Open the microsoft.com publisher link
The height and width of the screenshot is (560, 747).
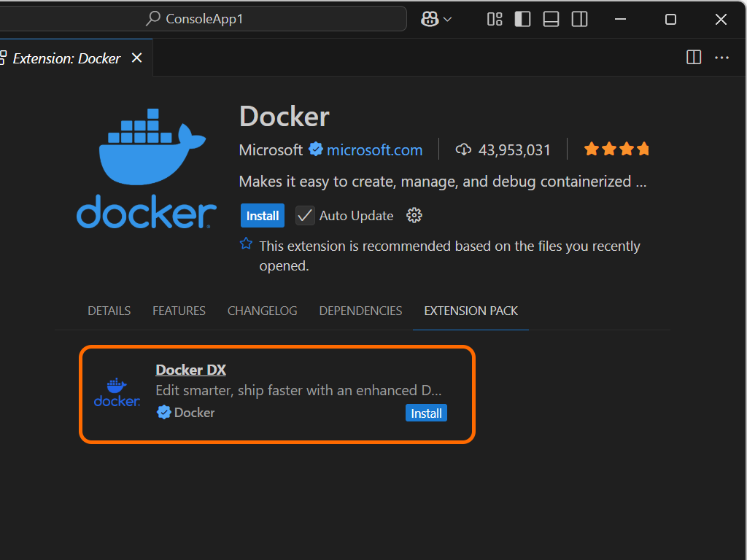tap(374, 149)
